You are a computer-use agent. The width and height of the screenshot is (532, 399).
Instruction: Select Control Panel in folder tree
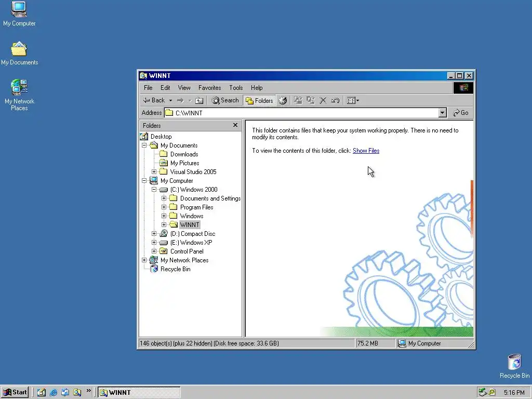click(x=187, y=251)
